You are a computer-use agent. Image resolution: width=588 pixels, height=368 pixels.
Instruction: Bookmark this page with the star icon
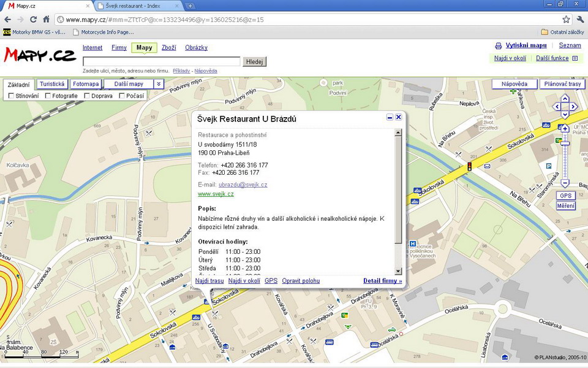[566, 20]
